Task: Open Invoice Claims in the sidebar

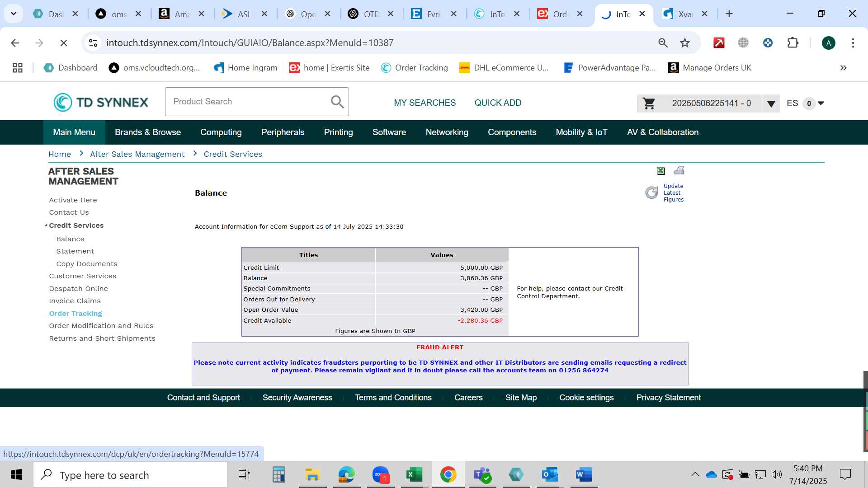Action: tap(75, 301)
